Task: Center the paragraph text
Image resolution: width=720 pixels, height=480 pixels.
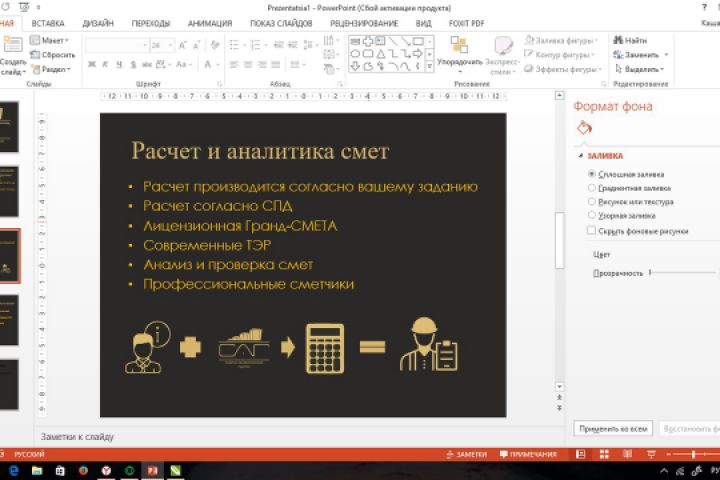Action: pos(248,65)
